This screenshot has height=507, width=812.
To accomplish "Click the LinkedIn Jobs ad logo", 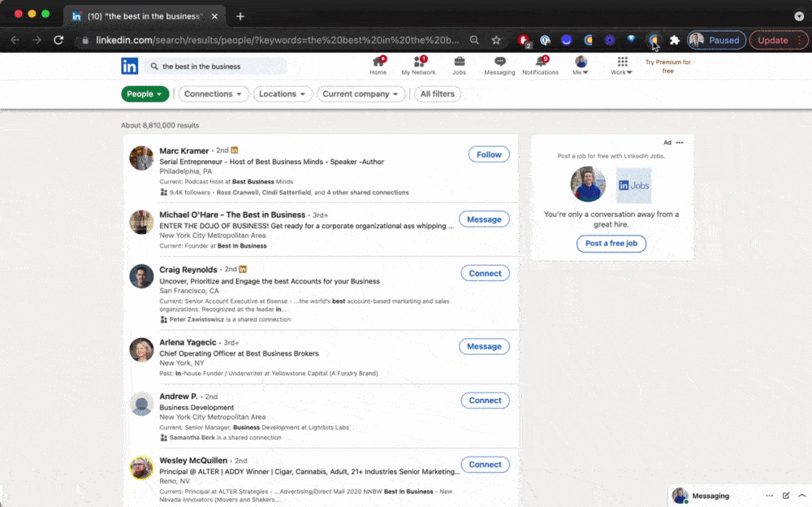I will tap(634, 185).
